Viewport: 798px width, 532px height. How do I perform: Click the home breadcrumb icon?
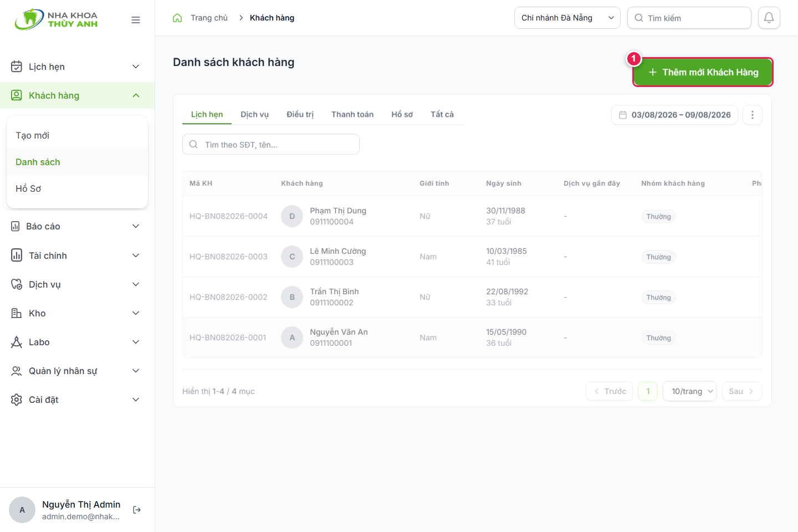tap(177, 18)
